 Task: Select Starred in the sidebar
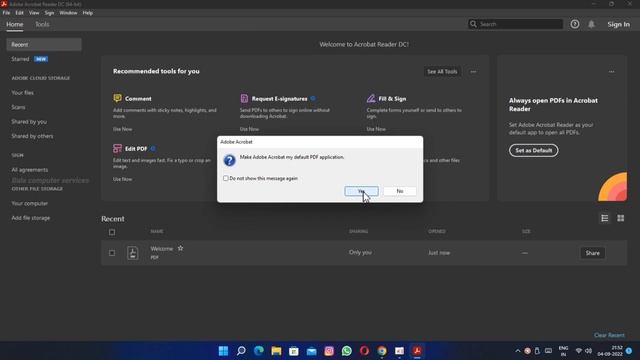click(20, 59)
